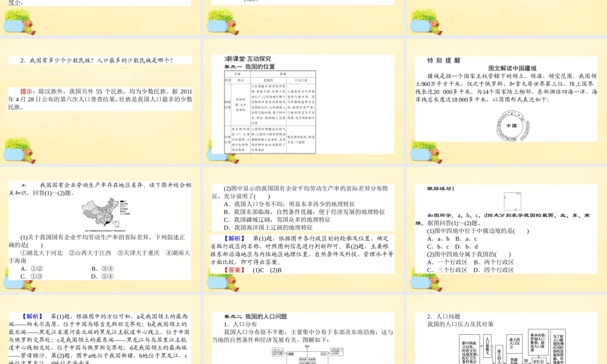Click option "B. 我国东部临海，自然条件优越"
Viewport: 607px width, 364px height.
coord(304,212)
